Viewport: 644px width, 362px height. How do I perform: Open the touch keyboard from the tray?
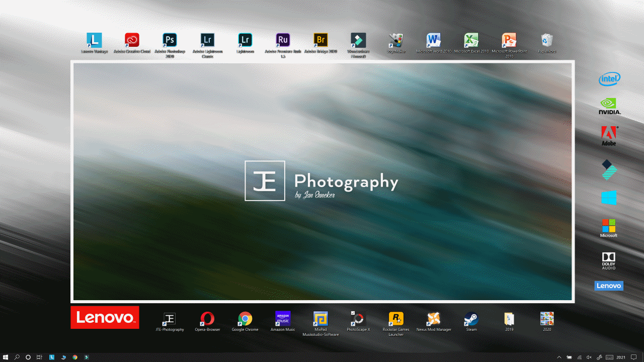[610, 357]
